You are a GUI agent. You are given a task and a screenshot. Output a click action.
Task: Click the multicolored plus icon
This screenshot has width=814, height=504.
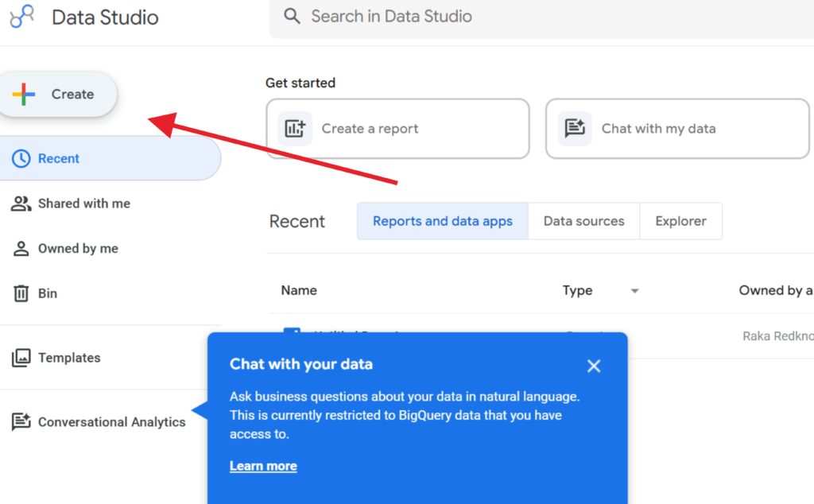[x=24, y=94]
